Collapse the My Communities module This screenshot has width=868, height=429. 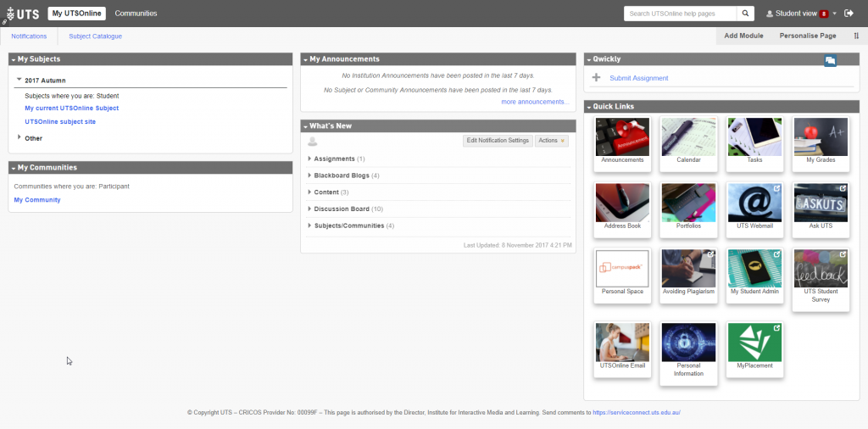pyautogui.click(x=14, y=168)
